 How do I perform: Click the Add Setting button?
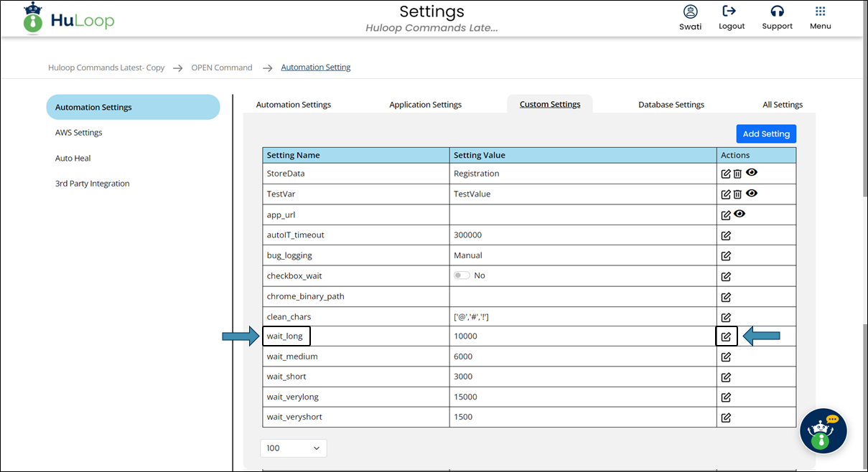pyautogui.click(x=766, y=133)
